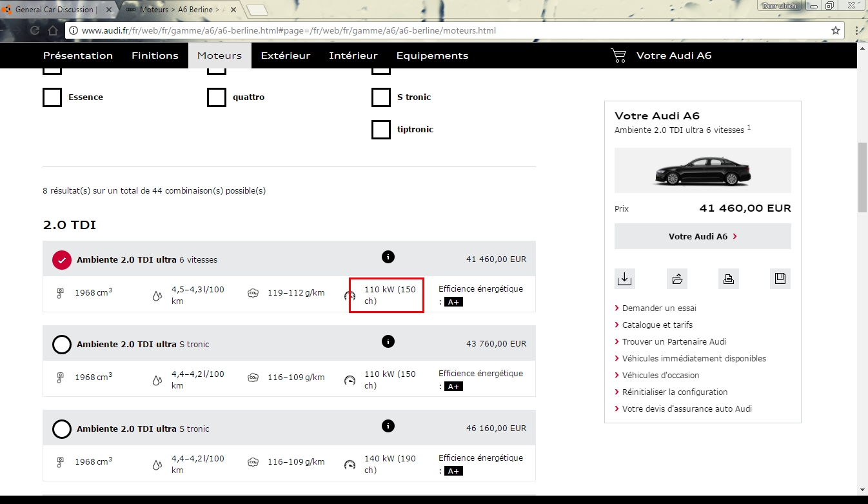Click the save configuration floppy icon
Viewport: 868px width, 504px height.
tap(780, 279)
